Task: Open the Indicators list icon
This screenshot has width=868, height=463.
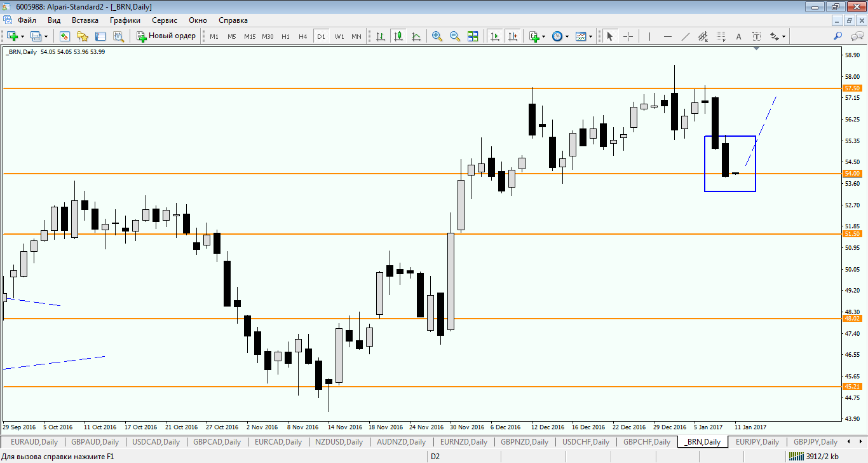Action: pyautogui.click(x=534, y=36)
